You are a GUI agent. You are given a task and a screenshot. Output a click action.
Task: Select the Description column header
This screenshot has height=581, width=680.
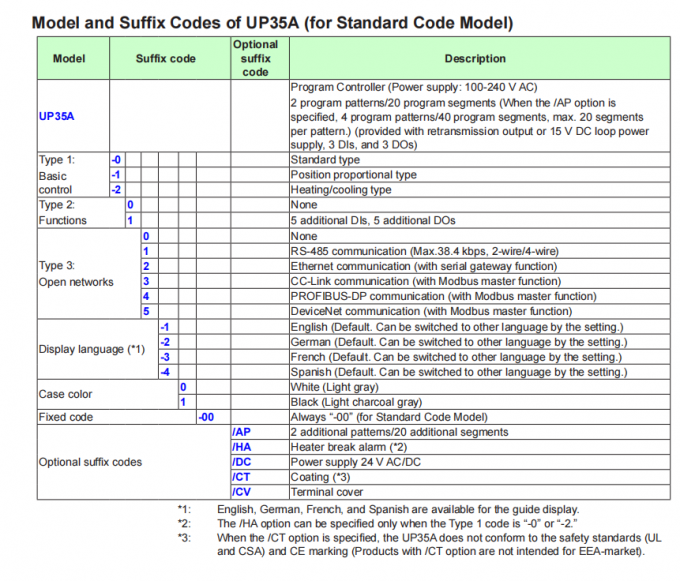(x=475, y=59)
